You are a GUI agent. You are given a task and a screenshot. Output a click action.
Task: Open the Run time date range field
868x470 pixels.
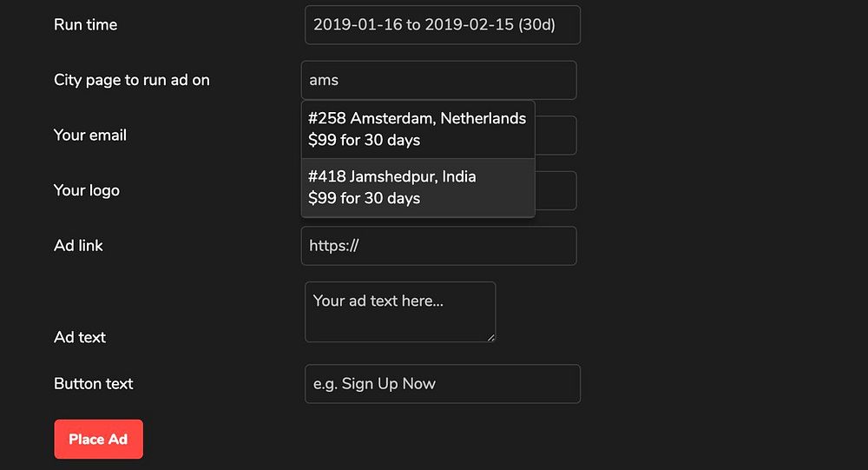tap(442, 25)
